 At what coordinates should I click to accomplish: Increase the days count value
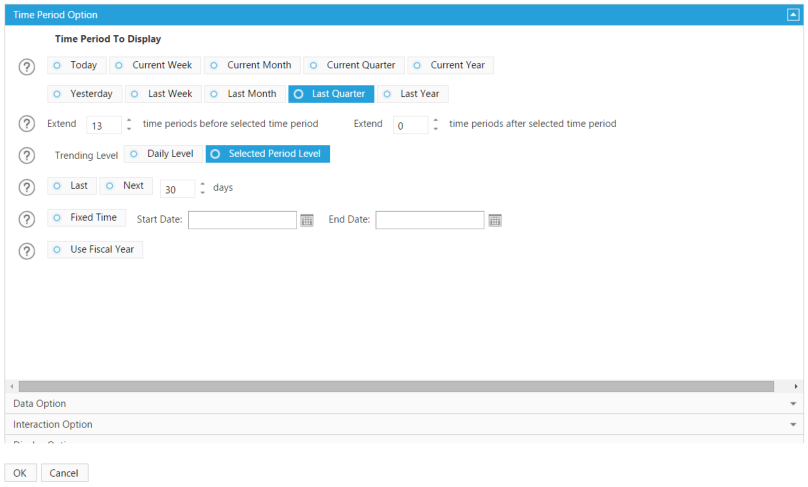pos(203,184)
